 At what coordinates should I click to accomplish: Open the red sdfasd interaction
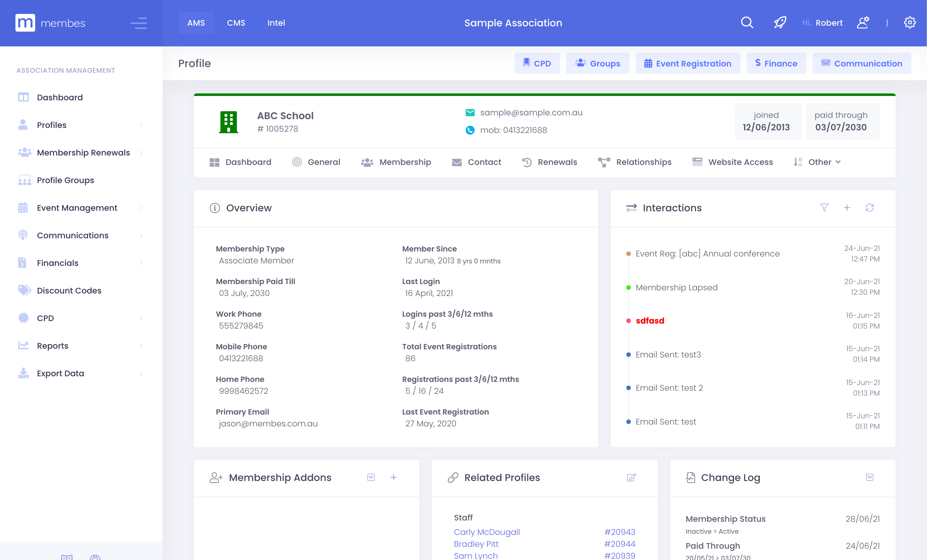pyautogui.click(x=650, y=320)
